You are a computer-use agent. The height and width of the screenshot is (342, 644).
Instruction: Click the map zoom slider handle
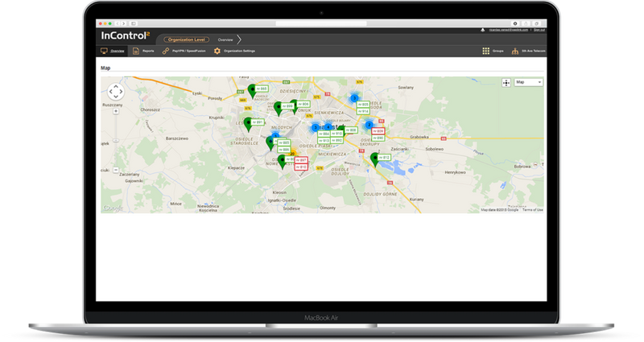tap(116, 140)
